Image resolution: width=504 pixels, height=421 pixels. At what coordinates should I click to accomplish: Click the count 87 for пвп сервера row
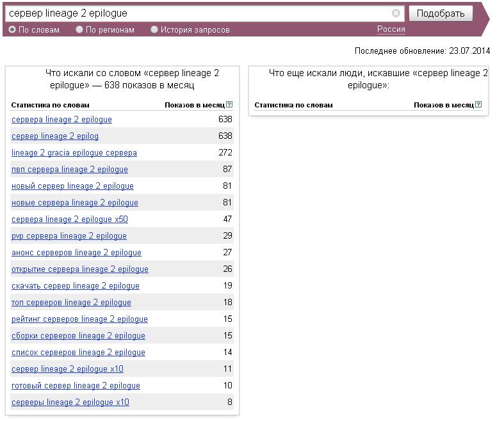(x=227, y=170)
